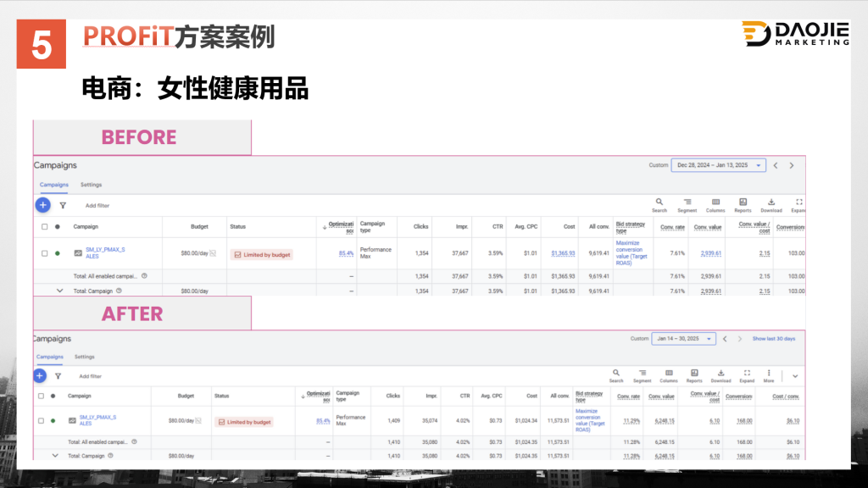The image size is (868, 488).
Task: Toggle green status dot of campaign in BEFORE row
Action: (57, 253)
